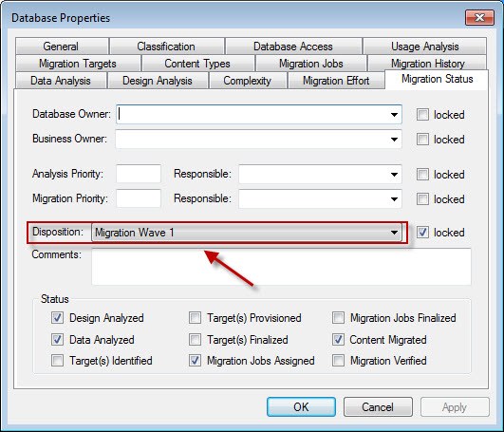This screenshot has width=504, height=432.
Task: Uncheck the locked checkbox beside Disposition
Action: coord(422,232)
